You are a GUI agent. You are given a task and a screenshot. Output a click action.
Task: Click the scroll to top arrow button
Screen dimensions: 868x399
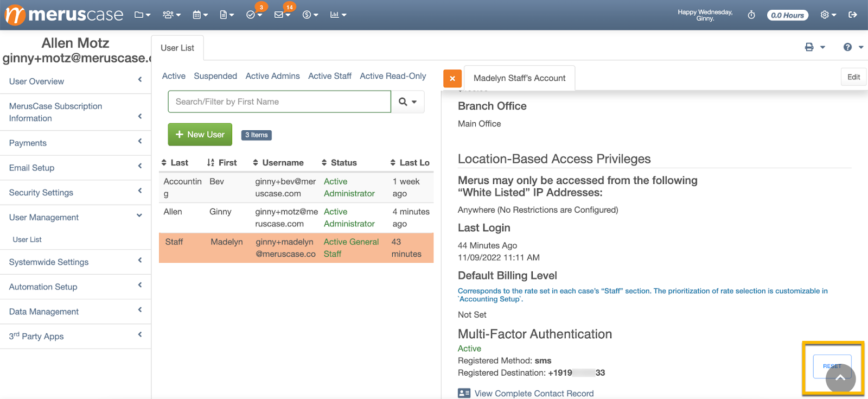[840, 378]
